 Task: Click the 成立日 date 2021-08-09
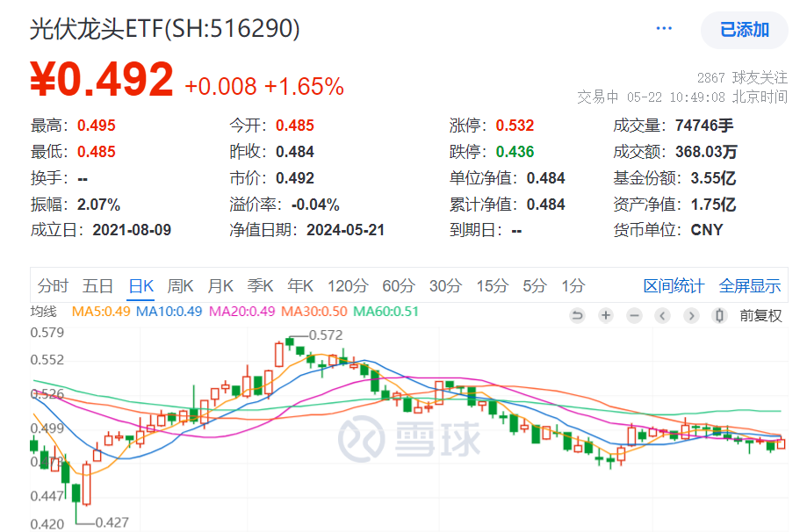point(132,230)
